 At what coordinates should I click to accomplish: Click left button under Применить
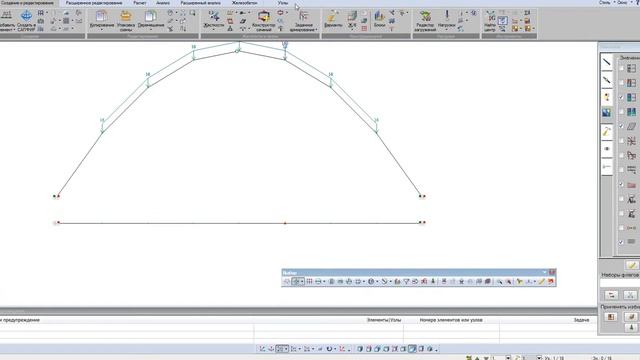click(x=611, y=317)
